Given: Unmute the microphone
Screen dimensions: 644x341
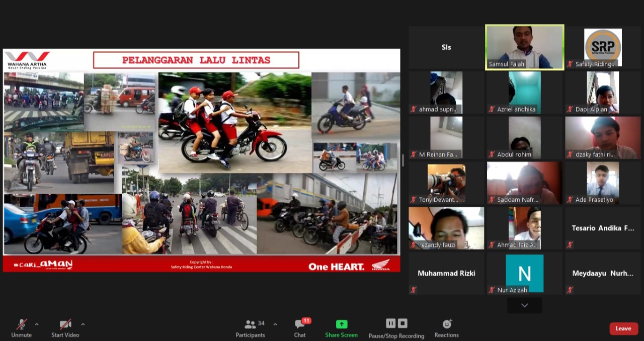Looking at the screenshot, I should tap(21, 325).
